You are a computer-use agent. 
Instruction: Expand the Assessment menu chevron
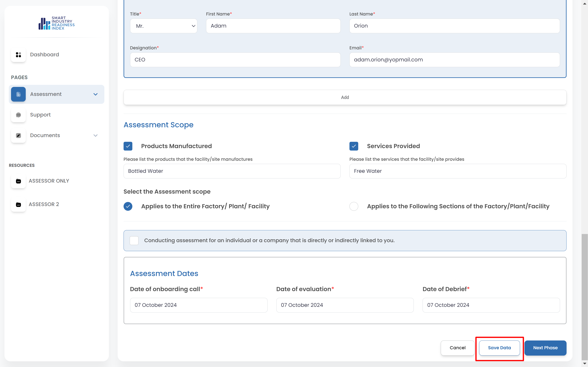click(96, 94)
